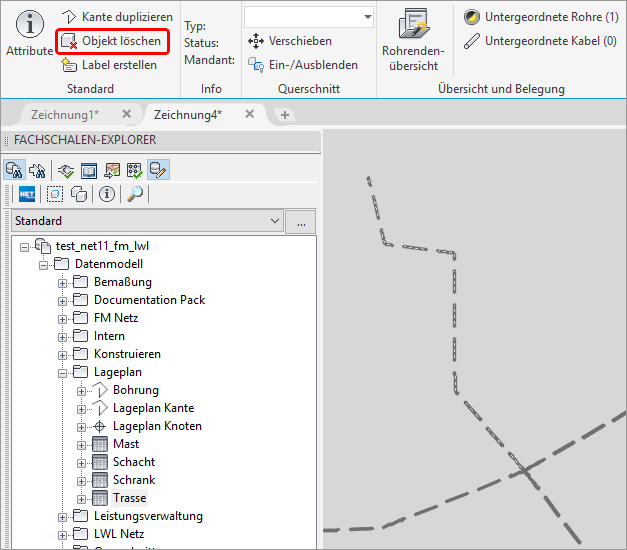Click Verschieben in Querschnitt panel
The width and height of the screenshot is (627, 550).
(x=290, y=41)
